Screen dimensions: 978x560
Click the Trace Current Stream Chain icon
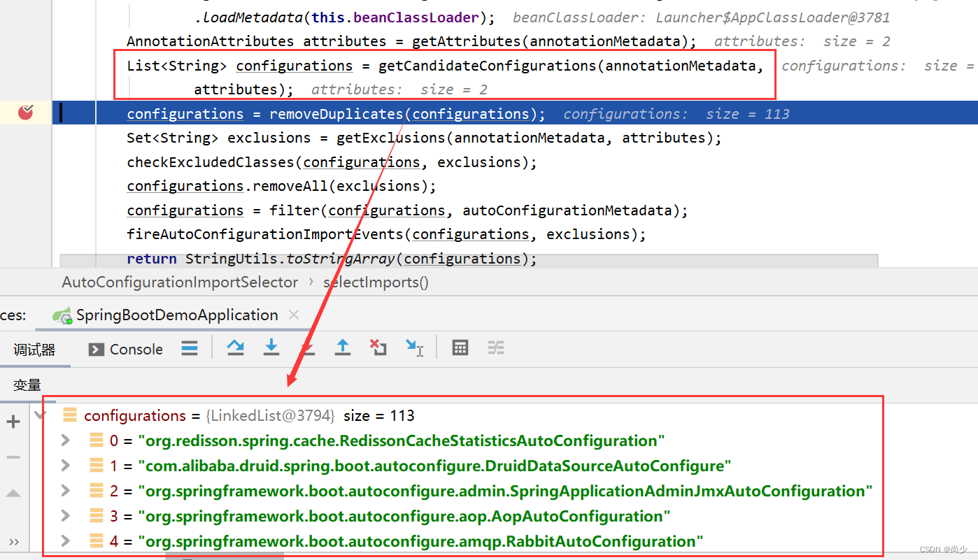pos(496,347)
